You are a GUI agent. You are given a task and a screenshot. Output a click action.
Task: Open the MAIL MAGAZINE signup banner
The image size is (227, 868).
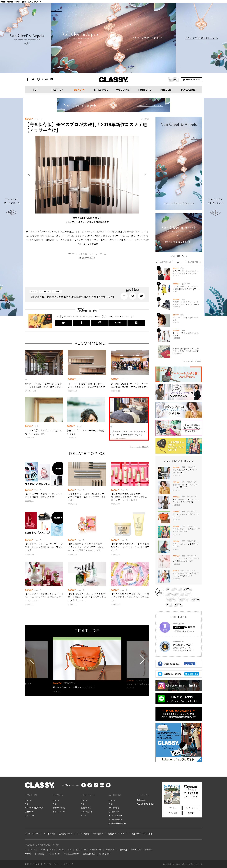(x=179, y=713)
